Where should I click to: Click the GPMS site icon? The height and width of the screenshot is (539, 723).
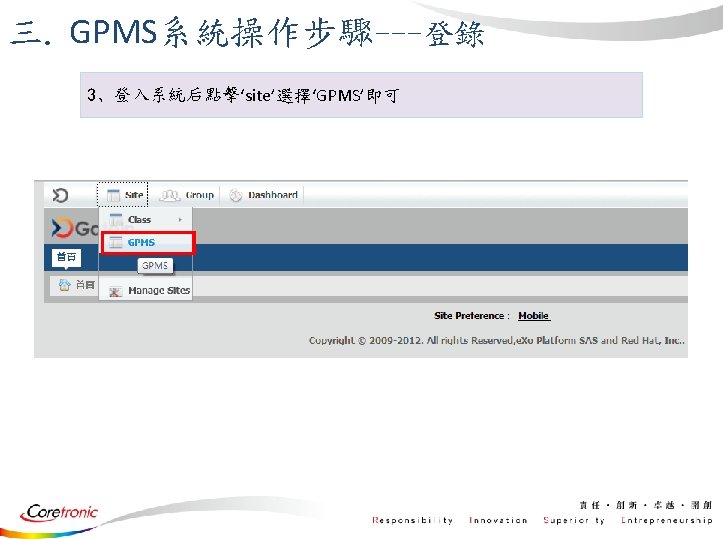tap(116, 243)
